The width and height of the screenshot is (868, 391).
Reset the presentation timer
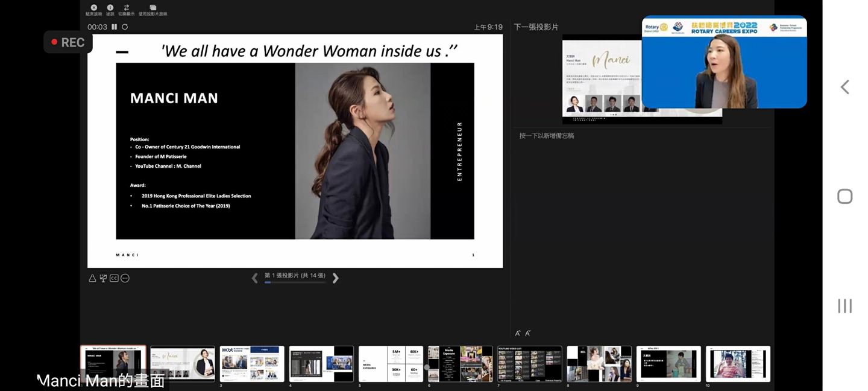click(125, 27)
